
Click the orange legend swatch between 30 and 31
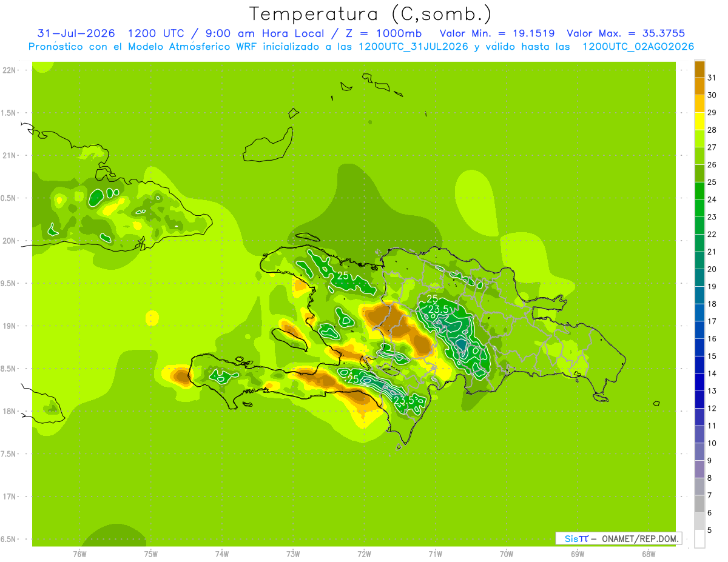tap(700, 86)
